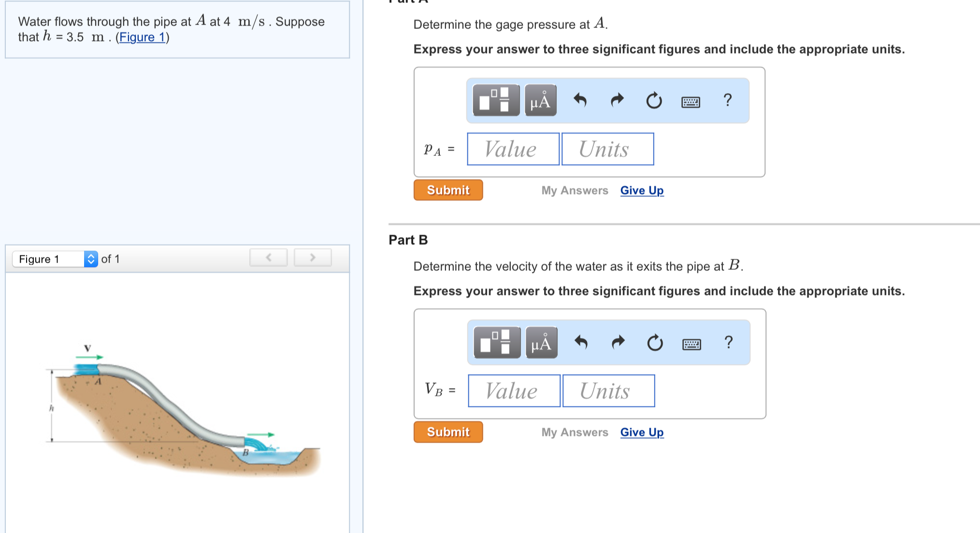Viewport: 980px width, 533px height.
Task: Open help question mark in Part A
Action: pyautogui.click(x=728, y=100)
